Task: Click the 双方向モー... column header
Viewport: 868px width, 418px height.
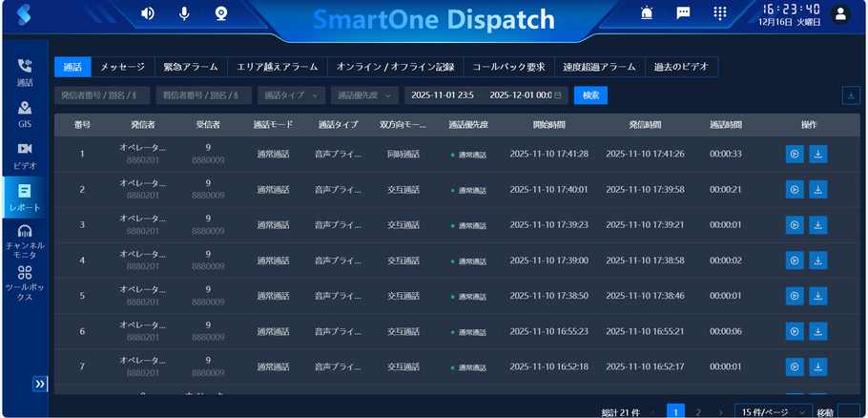Action: tap(403, 125)
